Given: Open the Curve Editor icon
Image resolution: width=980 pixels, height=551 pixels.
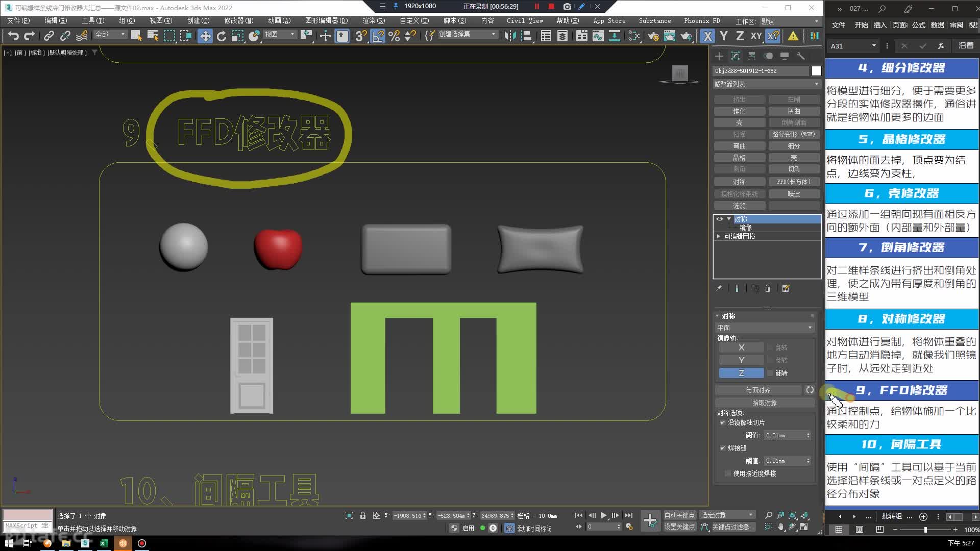Looking at the screenshot, I should pos(598,36).
